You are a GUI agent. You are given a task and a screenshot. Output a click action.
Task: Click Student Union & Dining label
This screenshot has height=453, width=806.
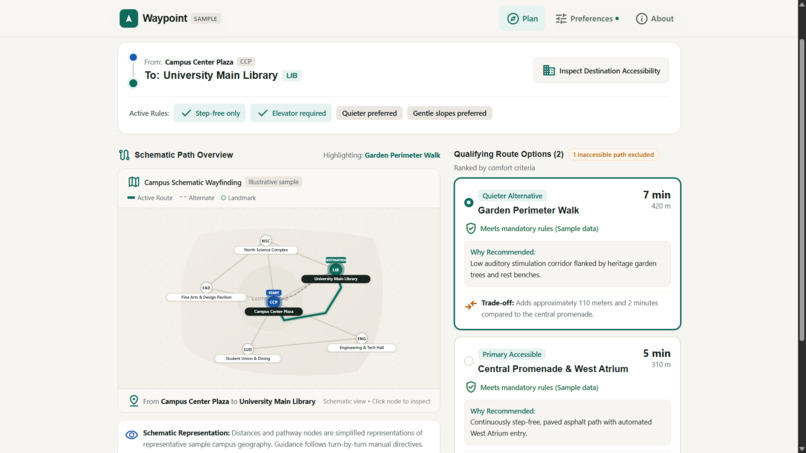pos(248,358)
